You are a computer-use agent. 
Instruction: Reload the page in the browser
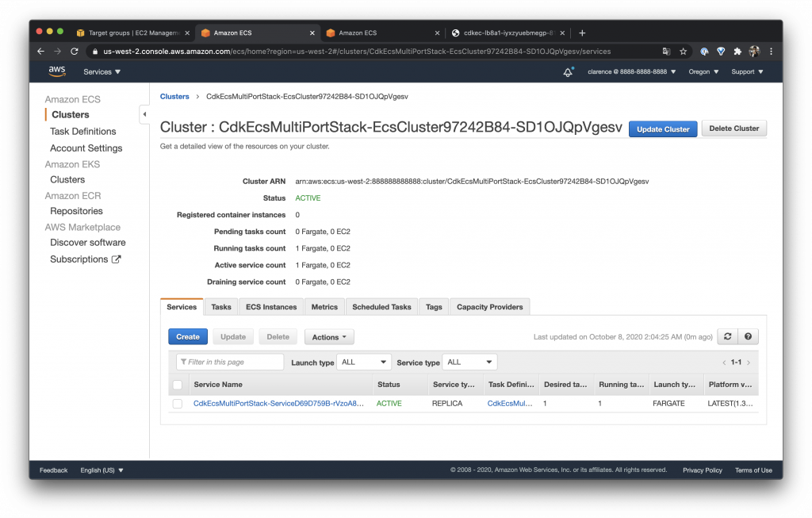point(74,52)
